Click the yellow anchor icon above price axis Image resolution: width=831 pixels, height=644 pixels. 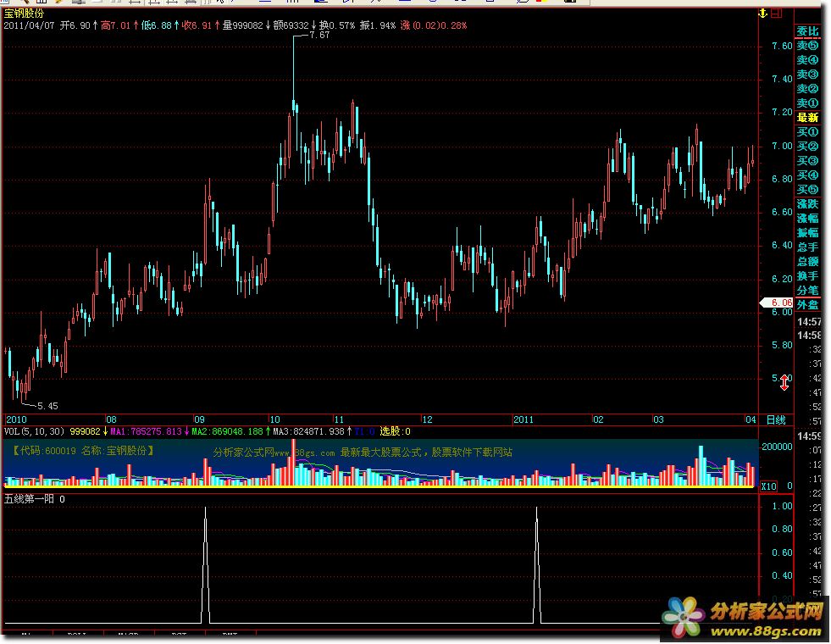tap(762, 14)
